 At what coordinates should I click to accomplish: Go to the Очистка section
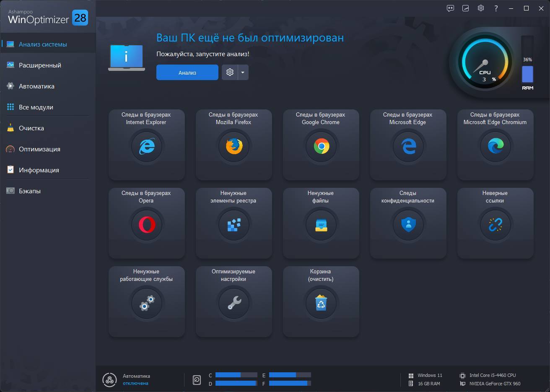tap(48, 128)
